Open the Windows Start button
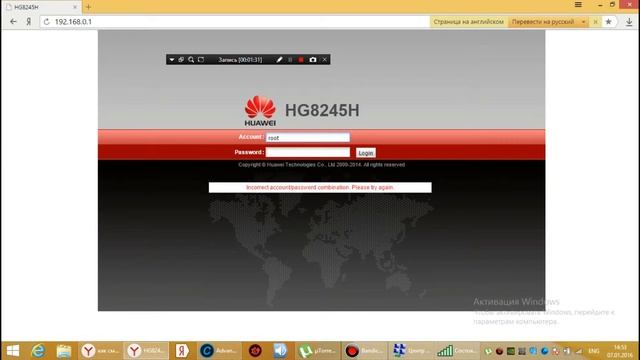640x360 pixels. coord(13,351)
